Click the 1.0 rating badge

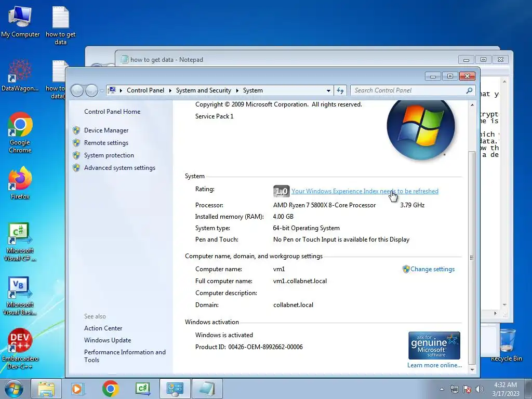coord(281,191)
